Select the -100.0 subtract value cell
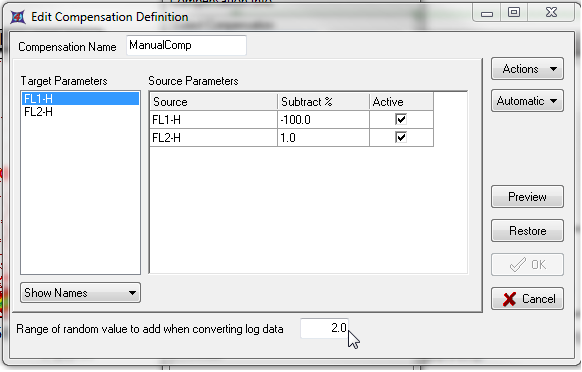This screenshot has width=582, height=372. (323, 120)
